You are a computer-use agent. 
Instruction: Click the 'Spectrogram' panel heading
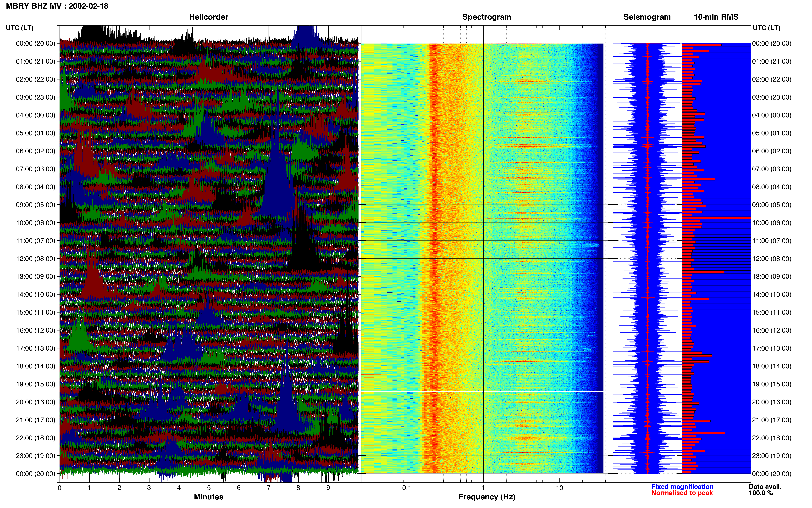tap(487, 17)
